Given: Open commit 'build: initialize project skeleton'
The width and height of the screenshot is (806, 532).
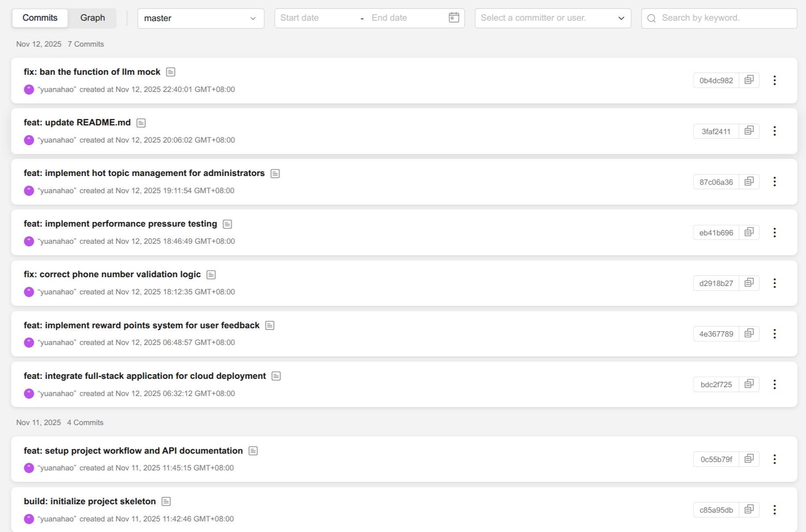Looking at the screenshot, I should (90, 501).
